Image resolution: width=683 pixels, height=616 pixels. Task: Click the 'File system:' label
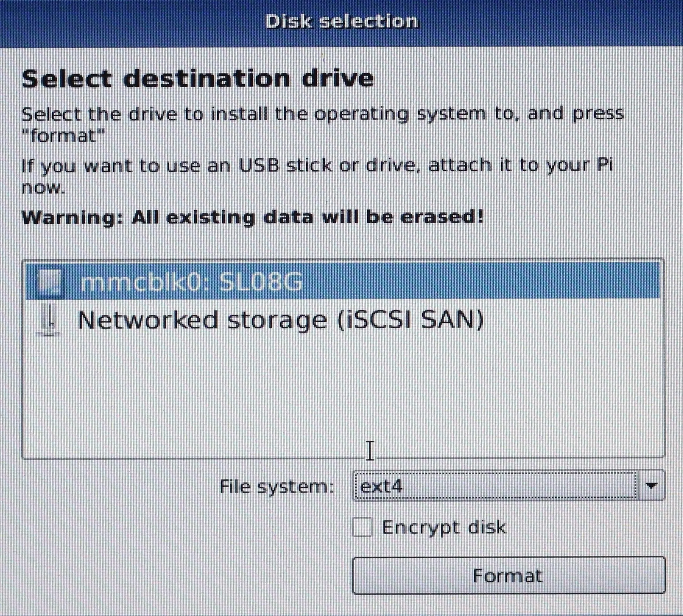(277, 487)
